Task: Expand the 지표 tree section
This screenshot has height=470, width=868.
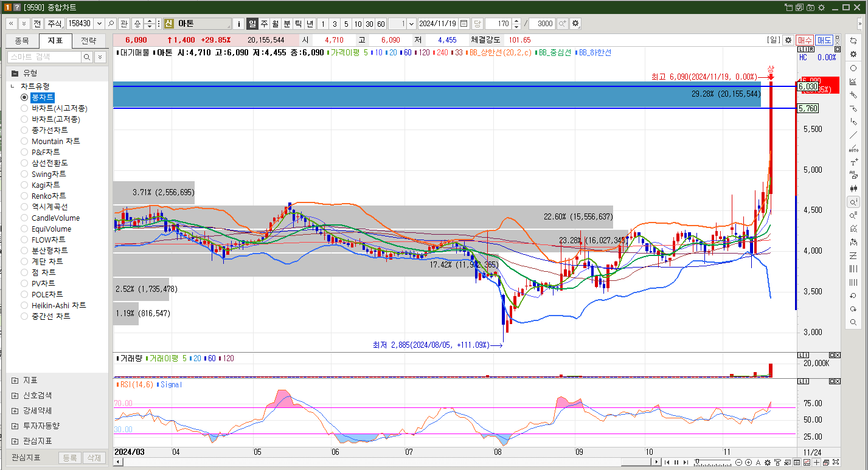Action: point(15,381)
